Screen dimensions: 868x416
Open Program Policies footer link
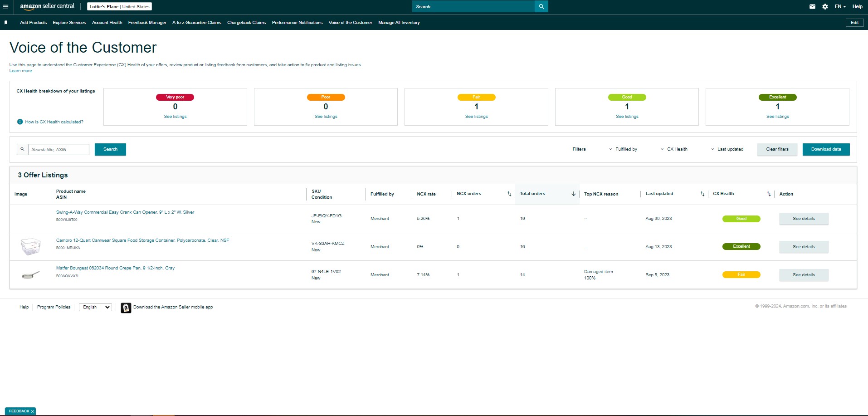coord(54,307)
